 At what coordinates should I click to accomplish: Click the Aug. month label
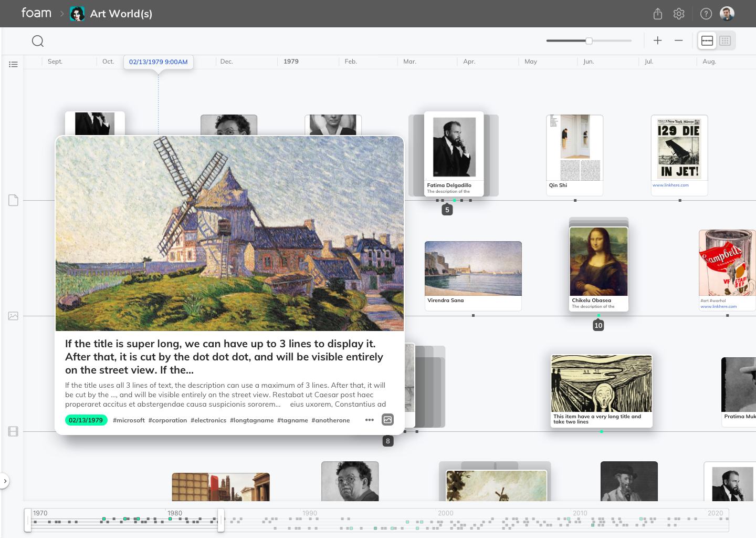(x=709, y=61)
